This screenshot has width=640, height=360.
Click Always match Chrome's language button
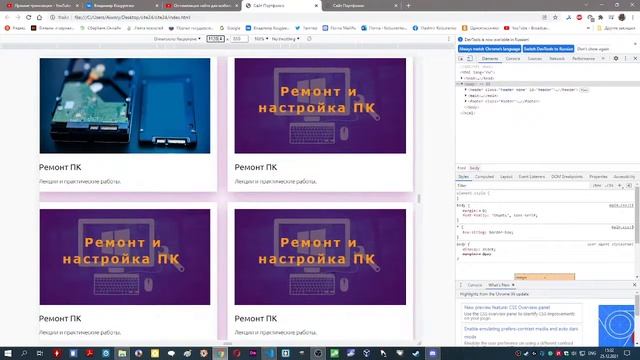489,49
